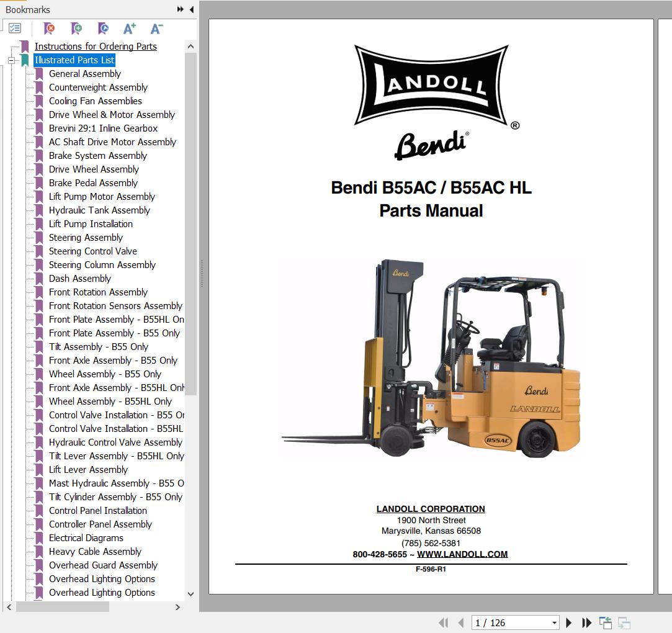This screenshot has width=672, height=633.
Task: Open the Steering Assembly bookmark
Action: tap(86, 237)
